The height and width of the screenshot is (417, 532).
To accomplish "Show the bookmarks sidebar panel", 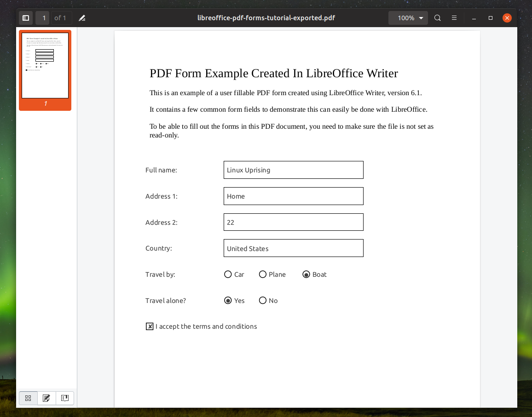I will point(64,398).
